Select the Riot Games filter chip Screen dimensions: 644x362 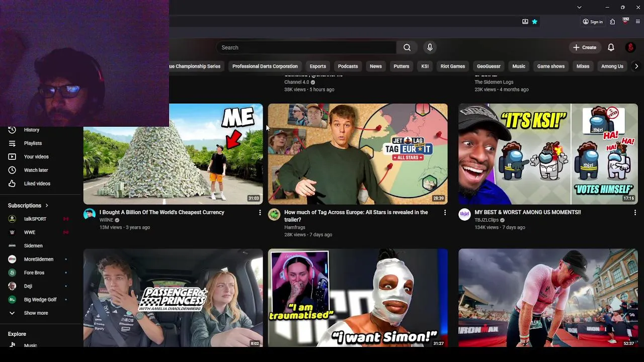pos(452,66)
